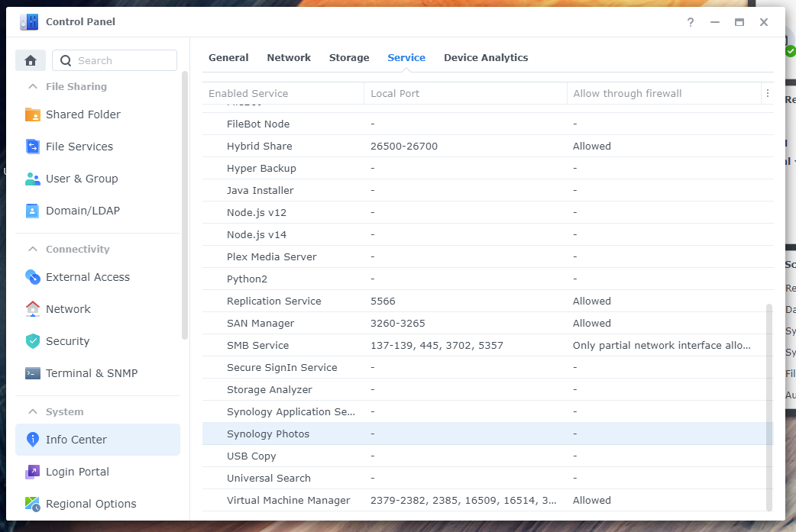Switch to the General tab
Screen dimensions: 796x532
click(x=228, y=58)
